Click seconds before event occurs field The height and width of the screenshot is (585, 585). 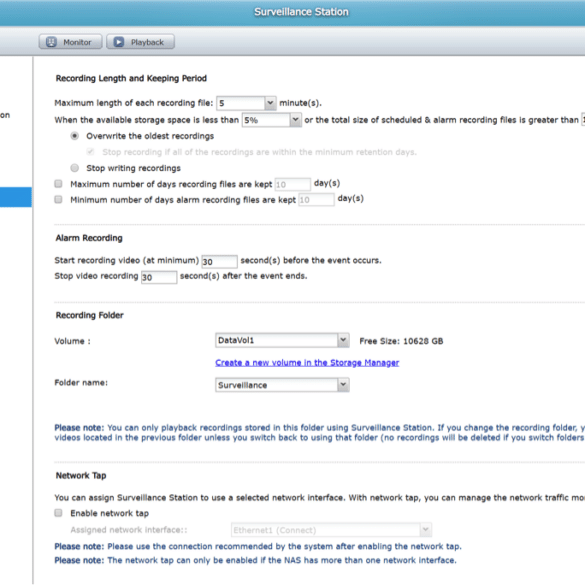click(219, 262)
